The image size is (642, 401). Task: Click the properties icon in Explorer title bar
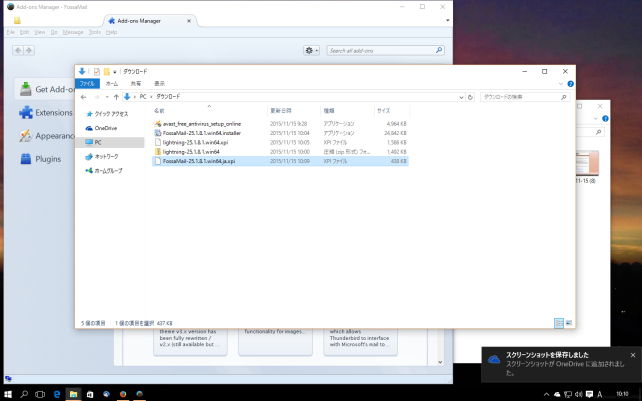(x=97, y=72)
